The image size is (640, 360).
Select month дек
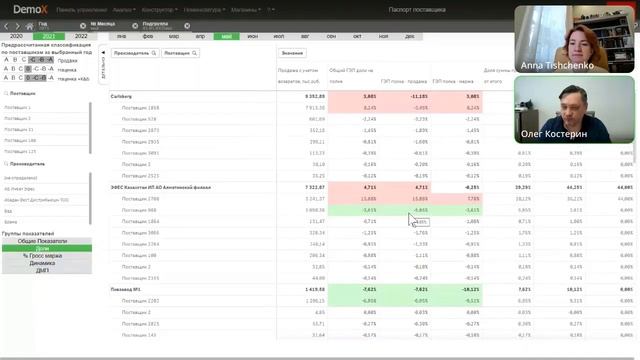click(x=410, y=36)
